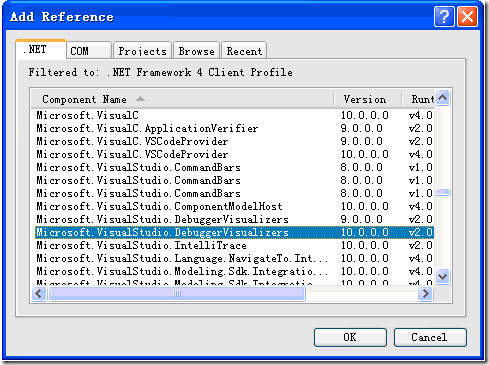Viewport: 489px width, 365px height.
Task: Click runtime v2.0 in ApplicationVerifier row
Action: point(421,128)
